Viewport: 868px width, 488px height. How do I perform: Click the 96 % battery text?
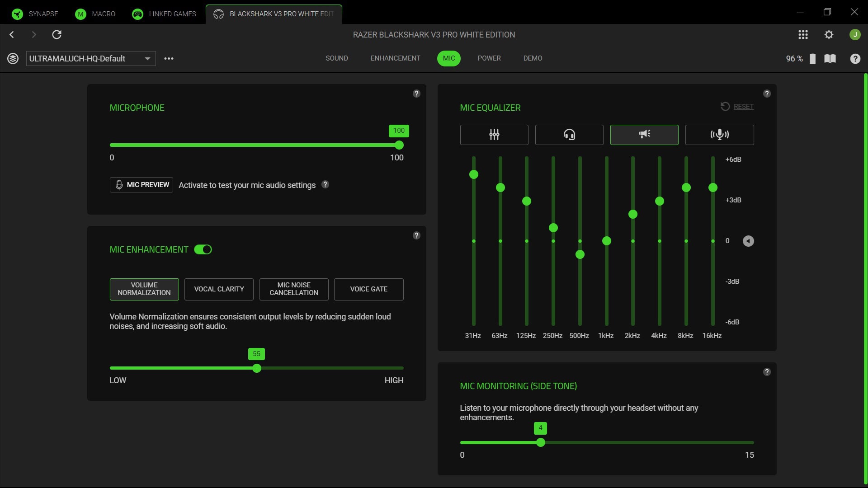click(x=794, y=59)
